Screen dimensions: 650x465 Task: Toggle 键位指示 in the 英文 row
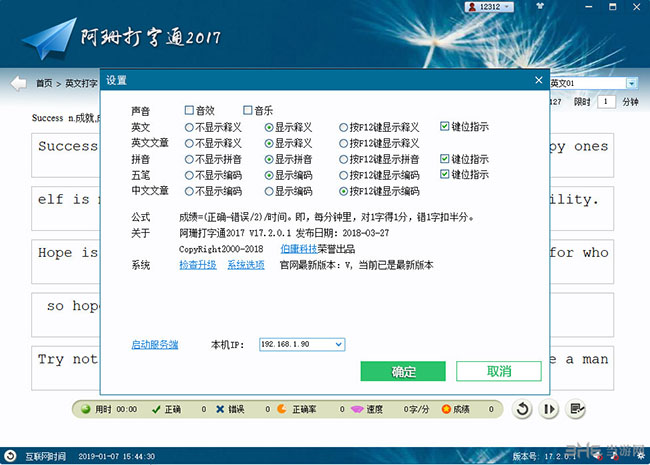[x=444, y=126]
